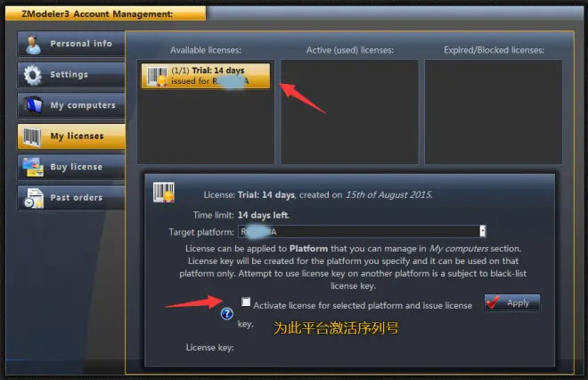Click the Apply button
This screenshot has height=380, width=588.
(512, 302)
